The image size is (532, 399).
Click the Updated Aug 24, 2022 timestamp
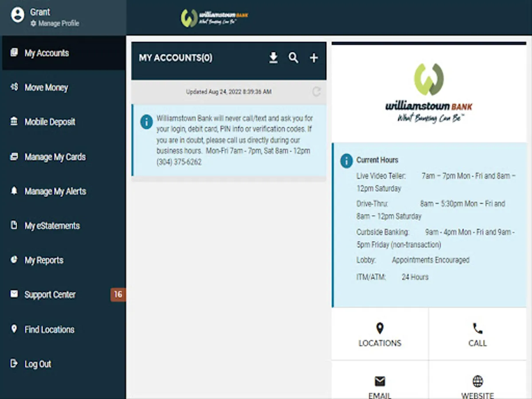click(229, 92)
